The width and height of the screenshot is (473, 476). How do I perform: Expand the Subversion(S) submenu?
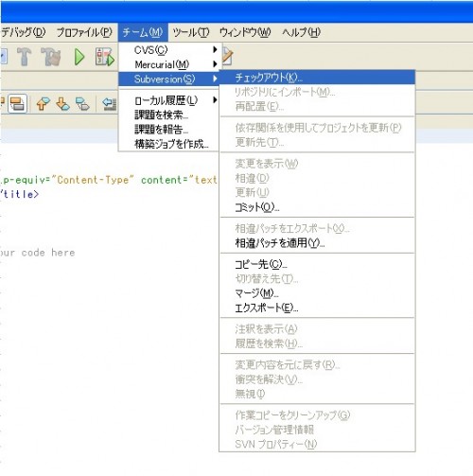(169, 79)
